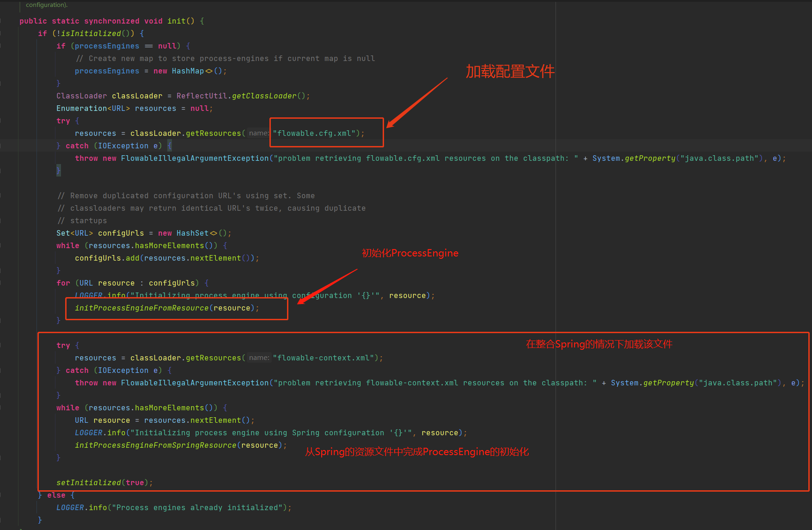Click the 'true' argument of setInitialized
812x530 pixels.
click(134, 483)
